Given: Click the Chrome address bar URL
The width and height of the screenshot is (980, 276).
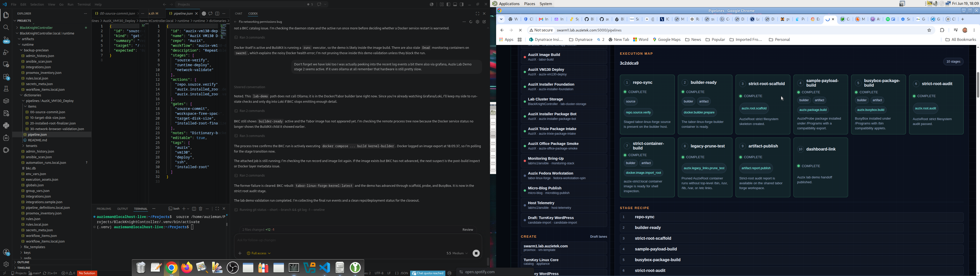Looking at the screenshot, I should [589, 30].
